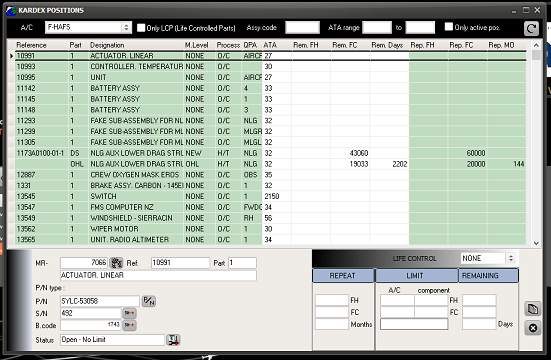Click the arrow icon next to S/N 492
Screen dimensions: 551x360
coord(129,313)
